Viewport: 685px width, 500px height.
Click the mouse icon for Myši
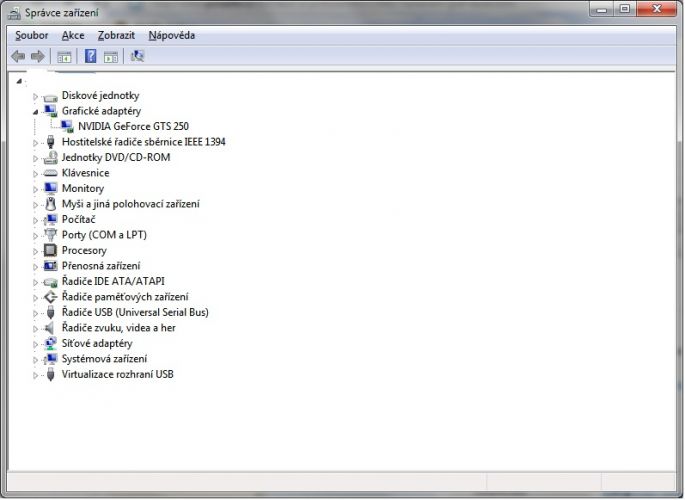(51, 204)
